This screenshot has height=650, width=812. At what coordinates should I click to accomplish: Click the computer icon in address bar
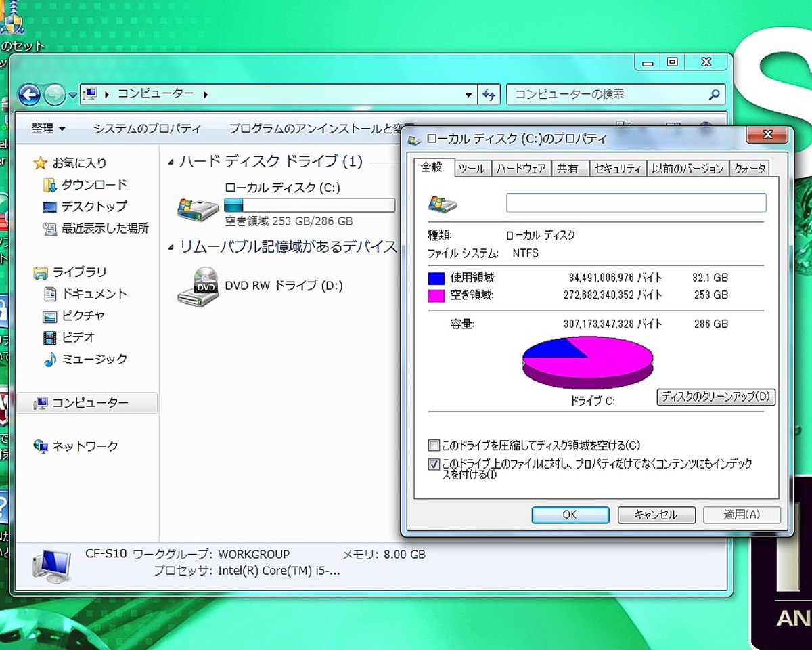(90, 94)
